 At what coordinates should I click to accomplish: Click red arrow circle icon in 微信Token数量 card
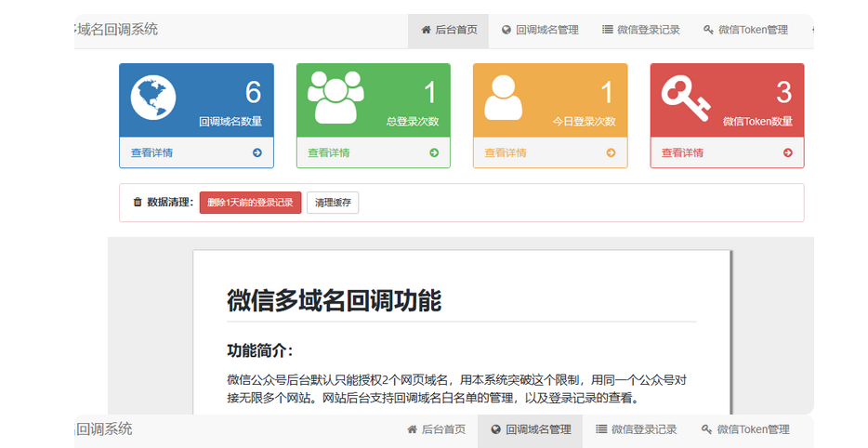click(788, 152)
